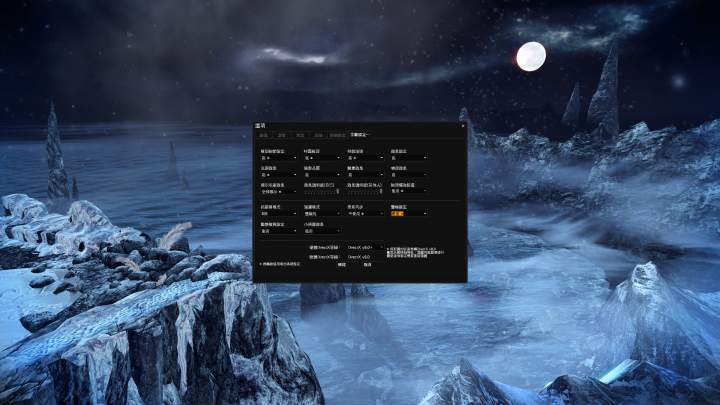Open second dropdown in the top settings row
Screen dimensions: 720x405
tap(322, 158)
